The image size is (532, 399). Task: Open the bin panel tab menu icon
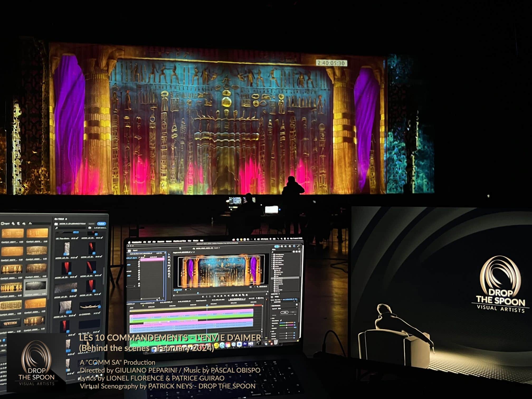pyautogui.click(x=66, y=219)
